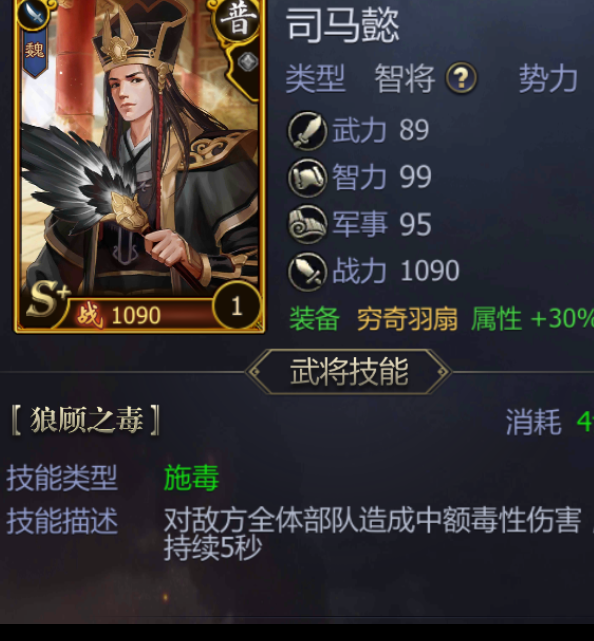Click the 武力 sword stat icon

click(x=307, y=131)
